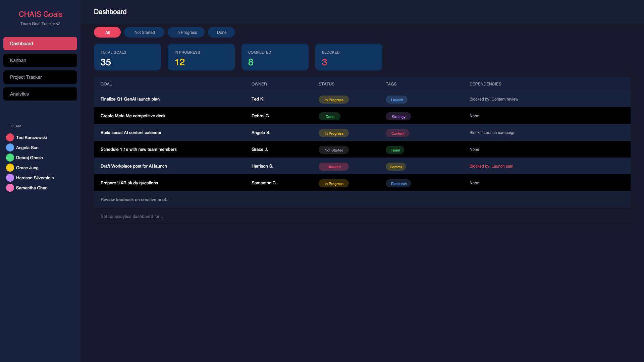Image resolution: width=644 pixels, height=362 pixels.
Task: Click Angela Sun's blue avatar circle
Action: point(10,147)
